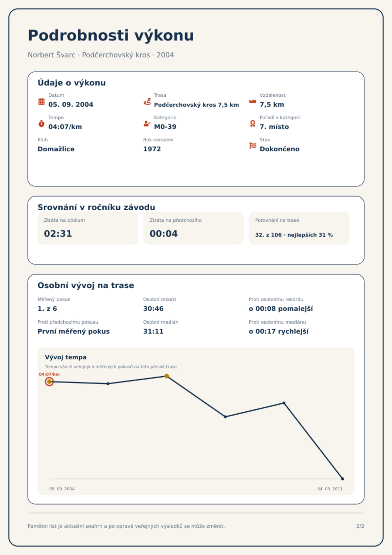
Task: Click the calendar icon next to Datum
Action: 41,101
